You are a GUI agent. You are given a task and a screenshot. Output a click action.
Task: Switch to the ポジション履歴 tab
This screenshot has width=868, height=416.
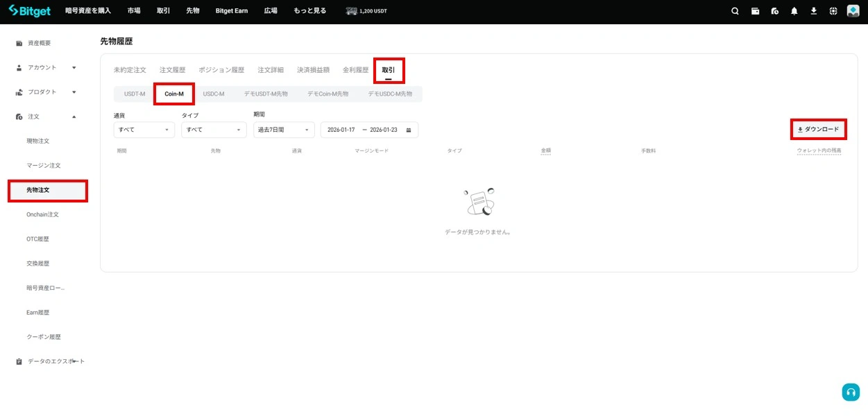coord(221,70)
